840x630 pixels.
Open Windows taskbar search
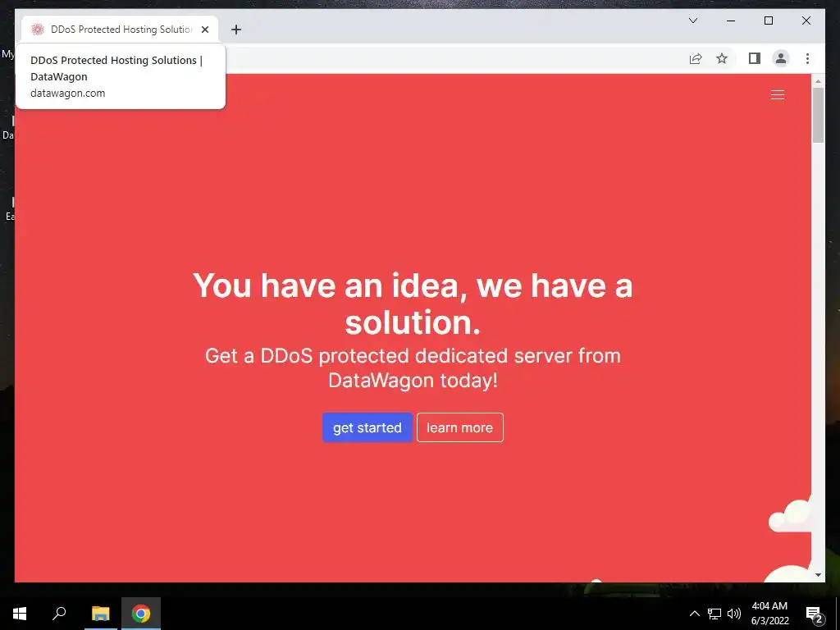(59, 614)
